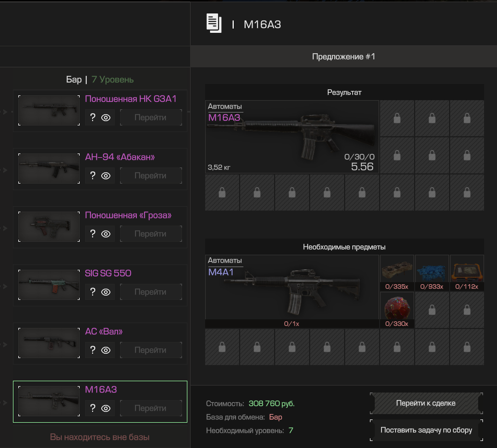Image resolution: width=497 pixels, height=448 pixels.
Task: Click the 3,52 кг weight label
Action: tap(219, 167)
